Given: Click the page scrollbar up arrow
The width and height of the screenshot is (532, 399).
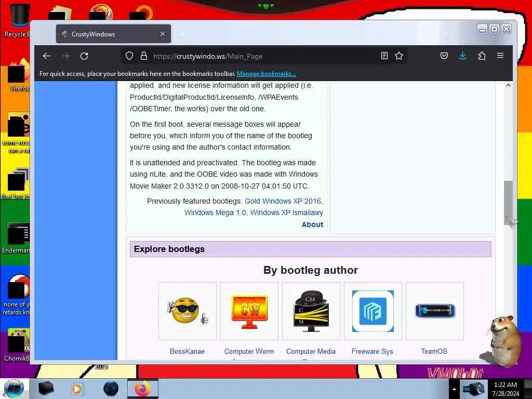Looking at the screenshot, I should click(508, 86).
